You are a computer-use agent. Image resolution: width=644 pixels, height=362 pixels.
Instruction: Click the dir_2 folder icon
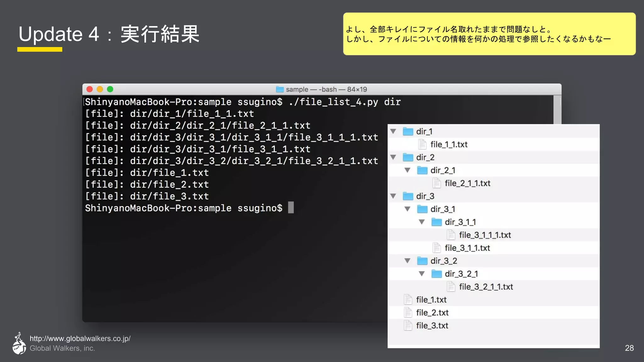click(408, 157)
